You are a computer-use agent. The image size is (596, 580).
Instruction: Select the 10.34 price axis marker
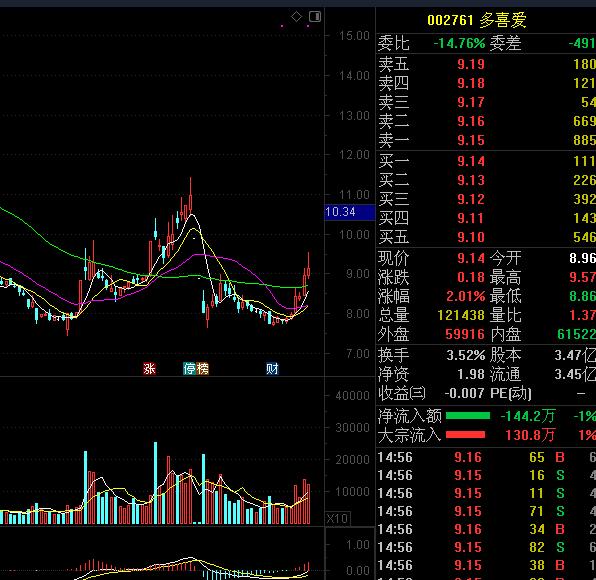[350, 212]
